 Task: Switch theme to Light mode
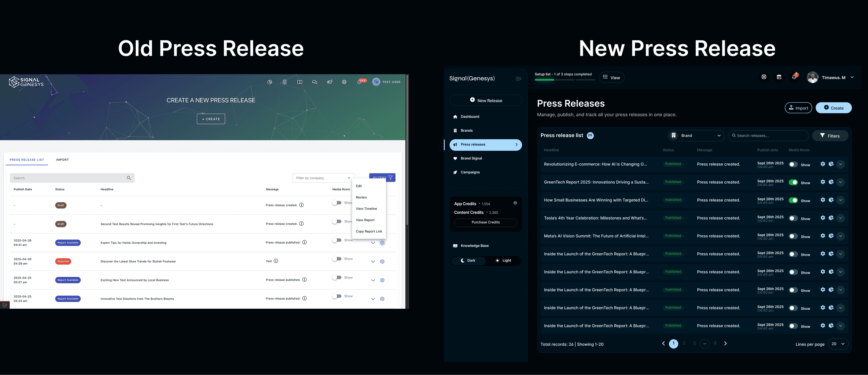click(503, 260)
